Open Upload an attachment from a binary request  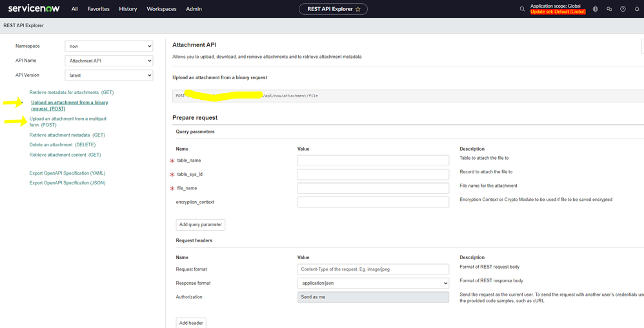pos(70,106)
